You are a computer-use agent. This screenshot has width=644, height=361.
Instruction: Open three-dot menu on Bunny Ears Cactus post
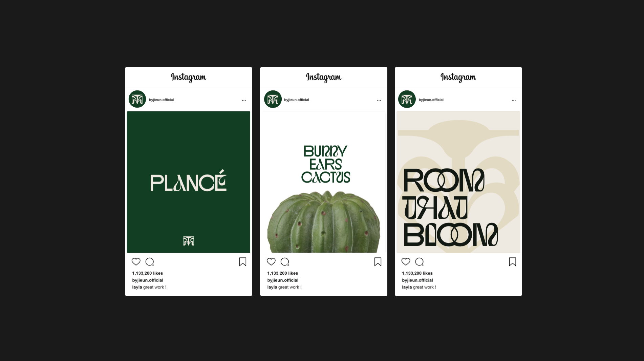pyautogui.click(x=379, y=100)
